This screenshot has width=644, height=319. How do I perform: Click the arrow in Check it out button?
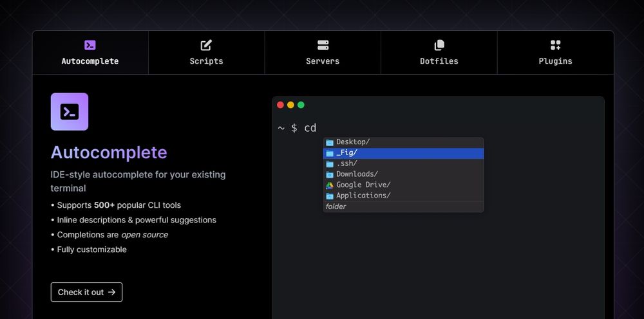point(111,292)
